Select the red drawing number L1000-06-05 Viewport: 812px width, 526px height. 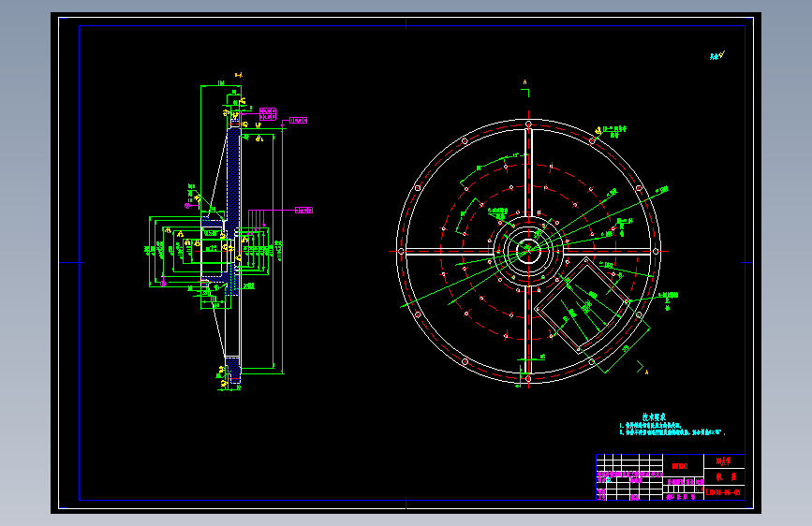[x=723, y=492]
